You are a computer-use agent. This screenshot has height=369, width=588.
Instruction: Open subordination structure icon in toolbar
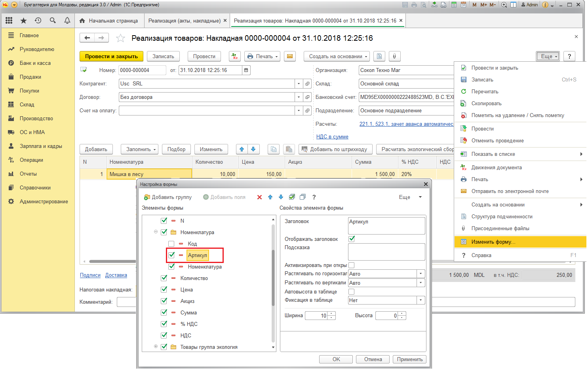pyautogui.click(x=379, y=56)
